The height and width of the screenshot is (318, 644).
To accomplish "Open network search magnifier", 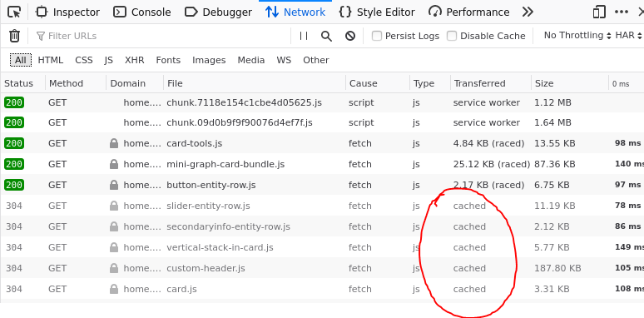I will 326,36.
